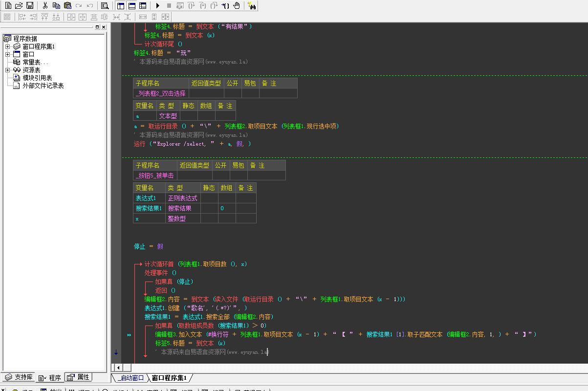The width and height of the screenshot is (588, 391).
Task: Click the 表达式1.创建 code line
Action: 196,308
